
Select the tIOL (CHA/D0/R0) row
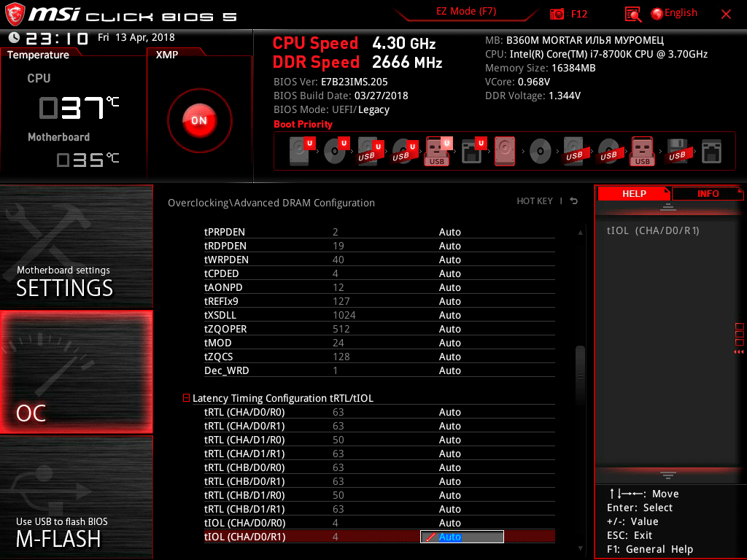coord(379,523)
